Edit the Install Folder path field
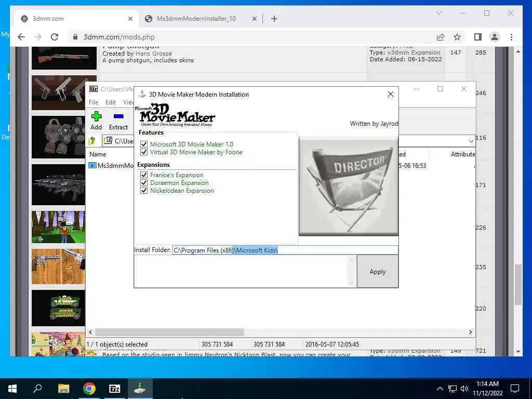This screenshot has height=399, width=532. [285, 250]
